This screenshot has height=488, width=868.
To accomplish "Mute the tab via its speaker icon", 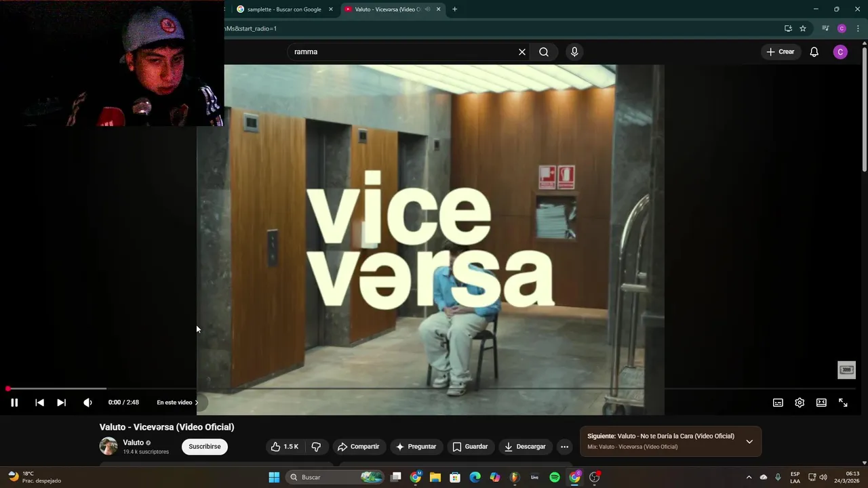I will tap(427, 9).
